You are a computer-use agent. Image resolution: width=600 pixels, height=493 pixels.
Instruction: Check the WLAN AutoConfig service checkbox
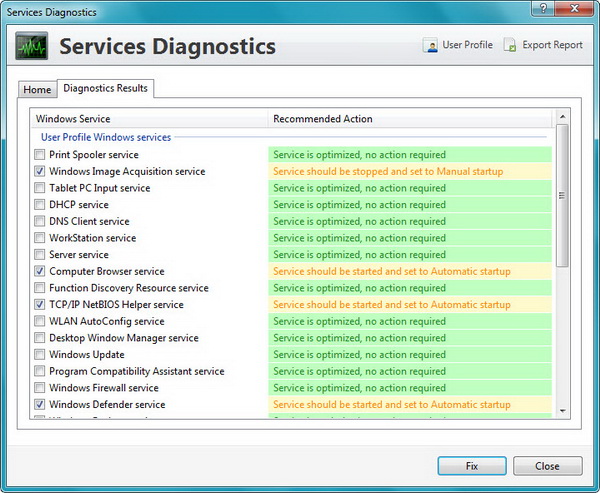tap(39, 321)
